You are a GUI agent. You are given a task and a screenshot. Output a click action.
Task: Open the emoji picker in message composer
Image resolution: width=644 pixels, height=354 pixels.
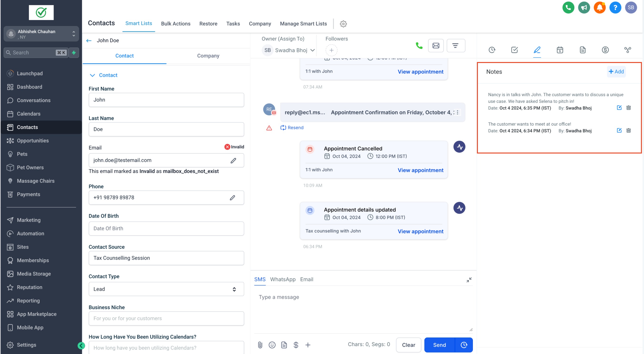pyautogui.click(x=272, y=345)
